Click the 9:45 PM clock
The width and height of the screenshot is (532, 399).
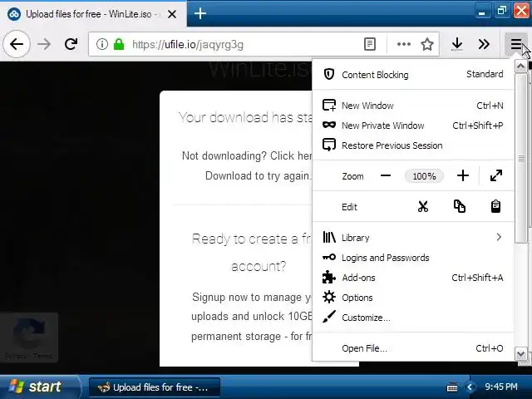click(x=501, y=387)
